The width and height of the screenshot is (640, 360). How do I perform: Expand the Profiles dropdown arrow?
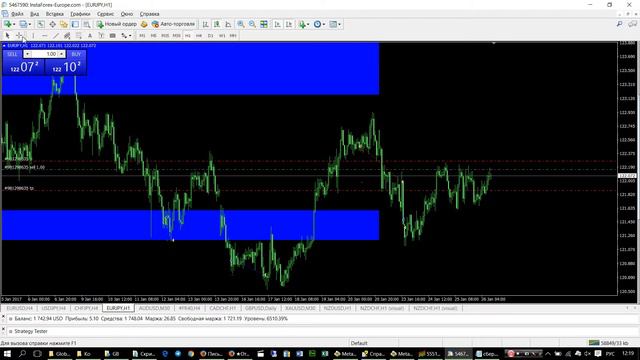[x=29, y=24]
